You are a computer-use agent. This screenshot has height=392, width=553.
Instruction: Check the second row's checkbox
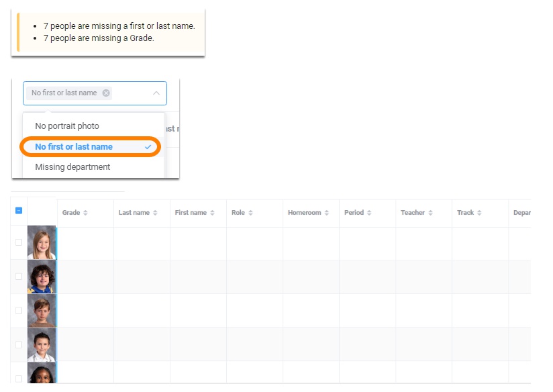[x=19, y=277]
